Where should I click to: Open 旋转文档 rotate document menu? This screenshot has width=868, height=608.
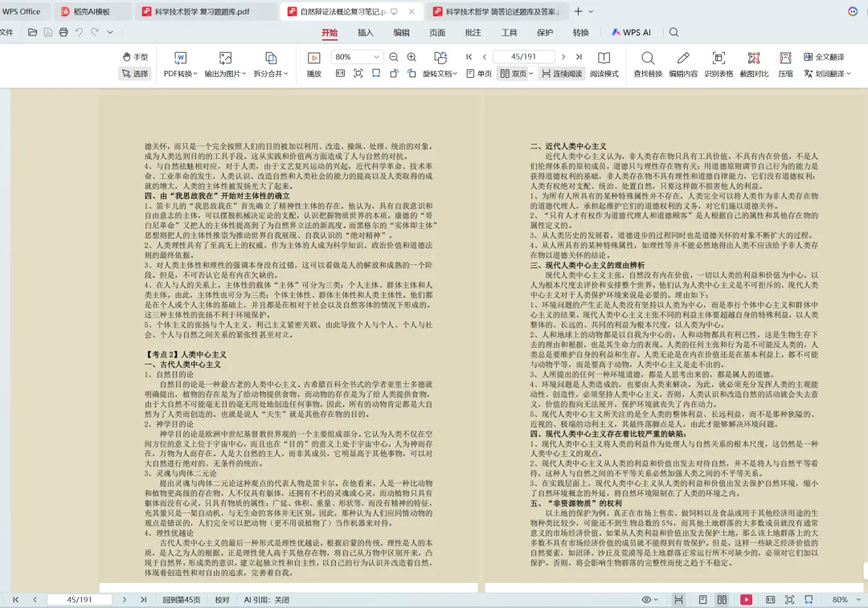(440, 65)
